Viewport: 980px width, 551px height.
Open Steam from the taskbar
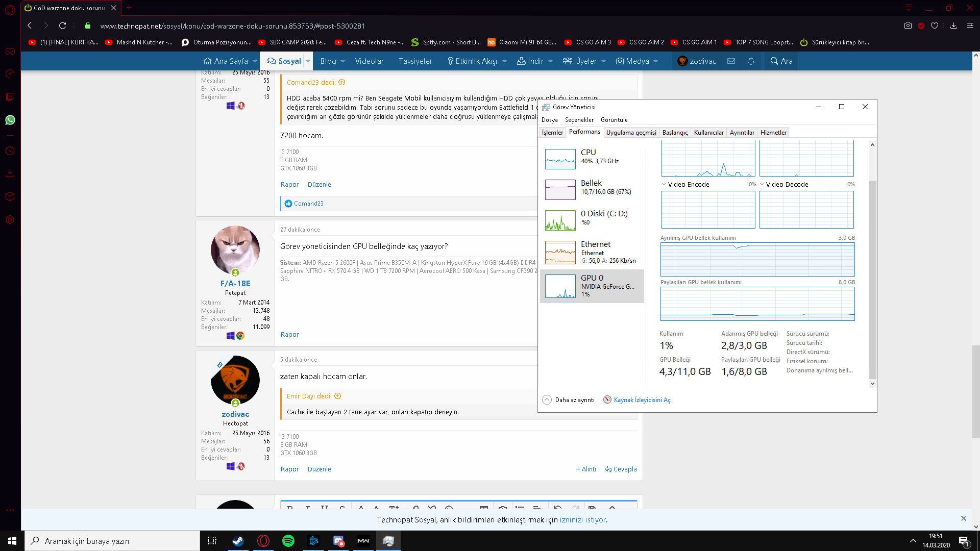pyautogui.click(x=238, y=541)
